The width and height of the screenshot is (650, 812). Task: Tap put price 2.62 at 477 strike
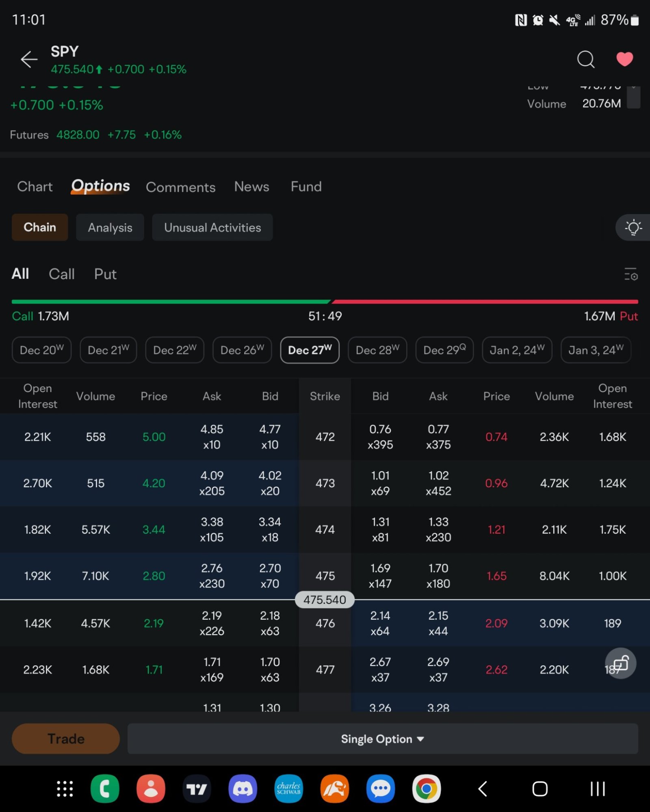click(x=496, y=670)
